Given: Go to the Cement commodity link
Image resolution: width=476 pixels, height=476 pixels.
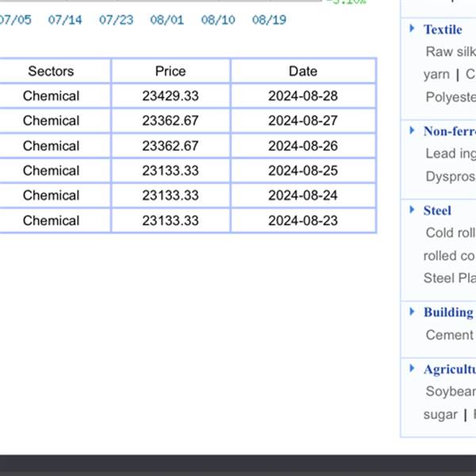Looking at the screenshot, I should pyautogui.click(x=449, y=335).
